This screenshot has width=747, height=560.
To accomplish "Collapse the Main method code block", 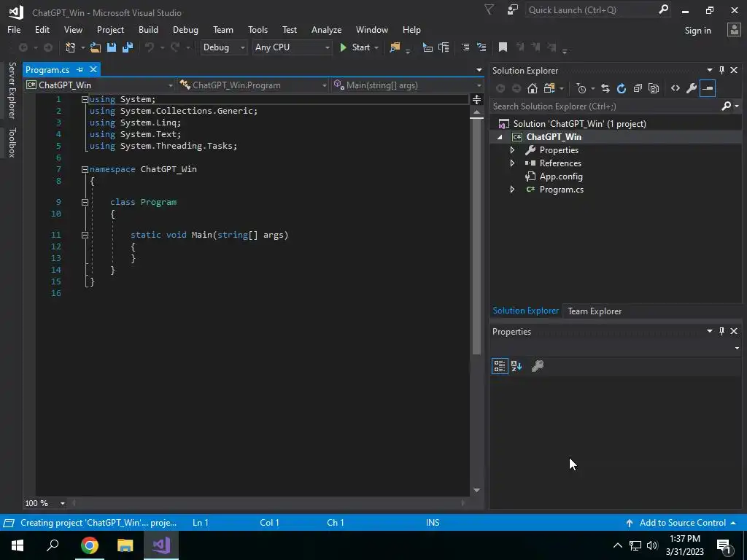I will pyautogui.click(x=85, y=235).
